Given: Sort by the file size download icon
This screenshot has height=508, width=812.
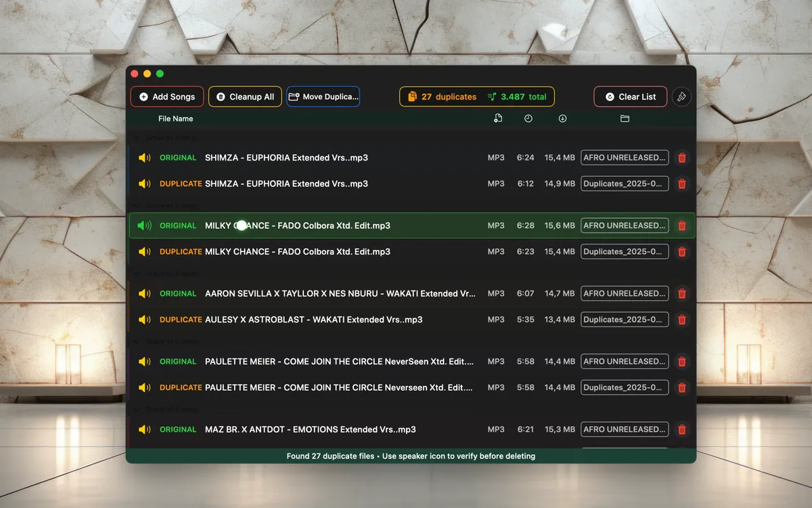Looking at the screenshot, I should [x=562, y=119].
